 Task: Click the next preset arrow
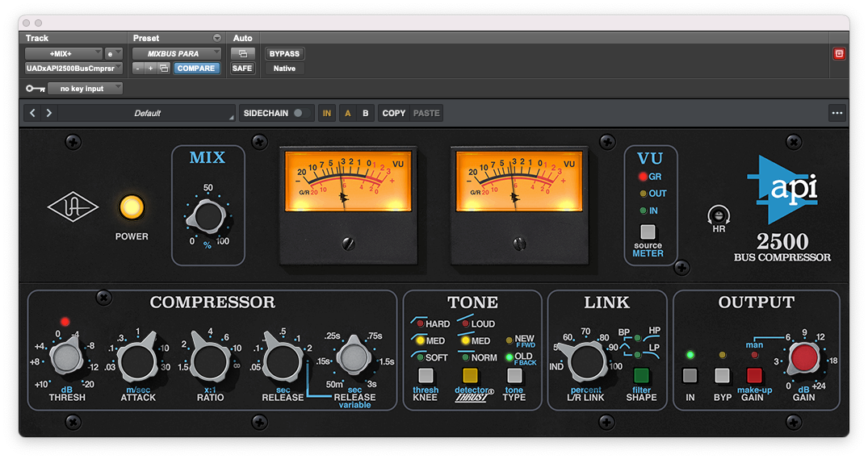[49, 114]
